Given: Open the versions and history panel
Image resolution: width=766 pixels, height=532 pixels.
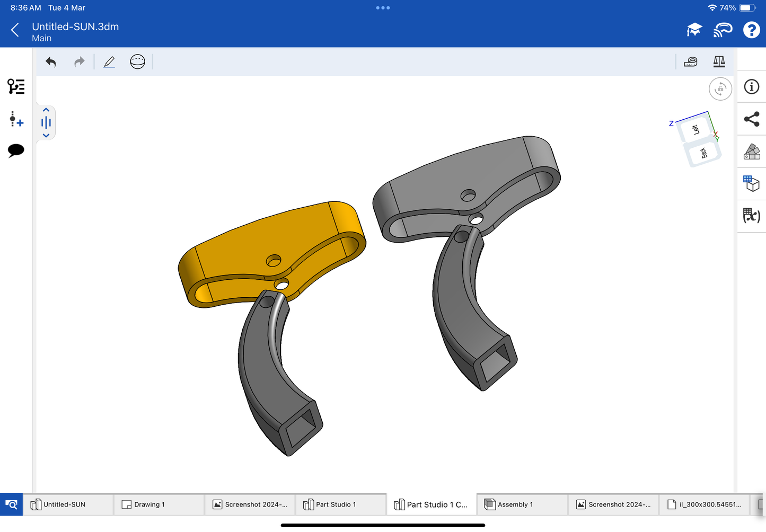Looking at the screenshot, I should [16, 86].
